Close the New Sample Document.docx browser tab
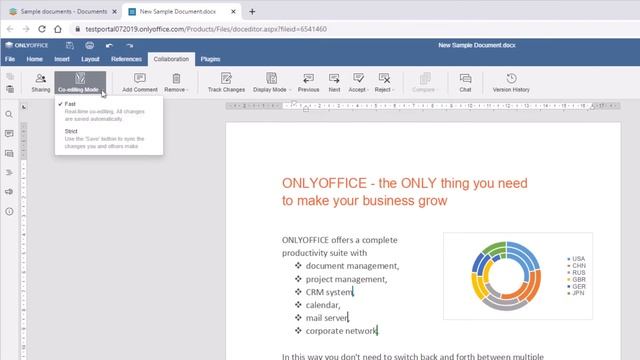The height and width of the screenshot is (360, 640). click(233, 12)
